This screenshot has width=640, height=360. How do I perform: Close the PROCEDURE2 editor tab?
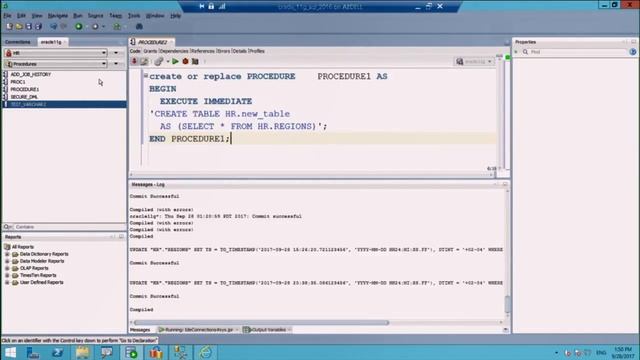point(172,42)
